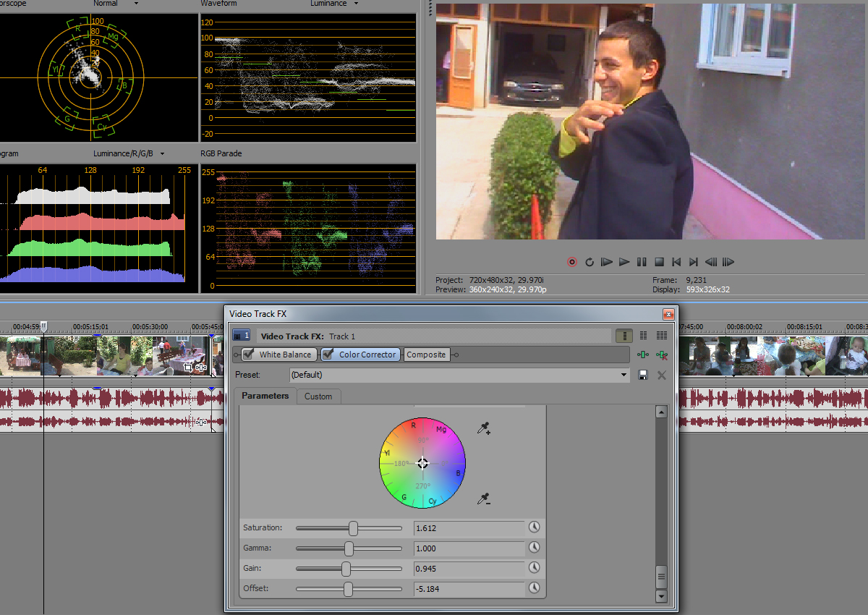Toggle Loop Playback in the preview transport
This screenshot has width=868, height=615.
[590, 262]
